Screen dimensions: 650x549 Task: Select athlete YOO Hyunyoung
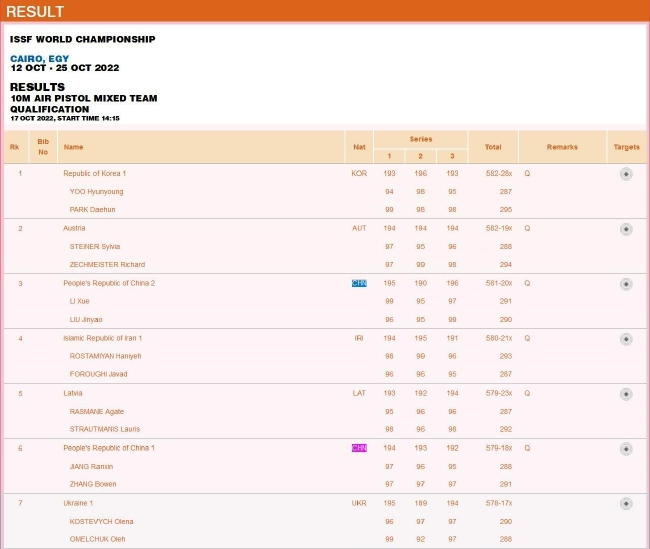(96, 192)
